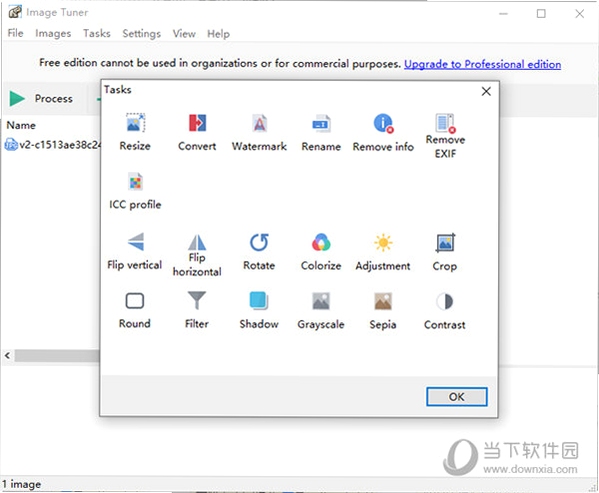
Task: Open Upgrade to Professional edition link
Action: [482, 64]
